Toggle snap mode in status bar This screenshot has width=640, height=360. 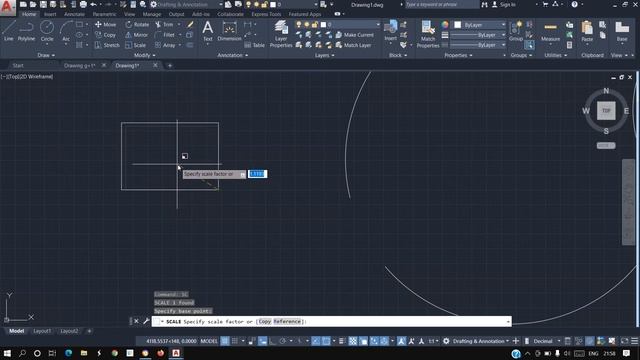pyautogui.click(x=235, y=341)
